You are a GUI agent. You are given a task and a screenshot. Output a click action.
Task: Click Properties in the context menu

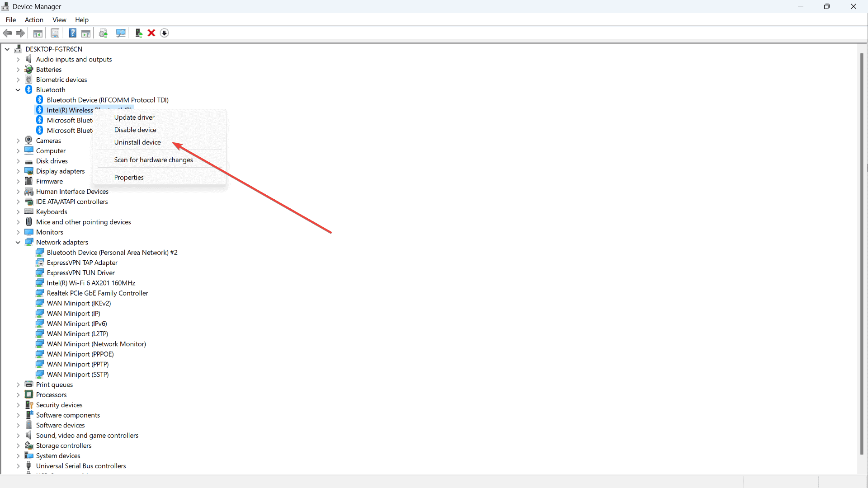click(x=129, y=177)
